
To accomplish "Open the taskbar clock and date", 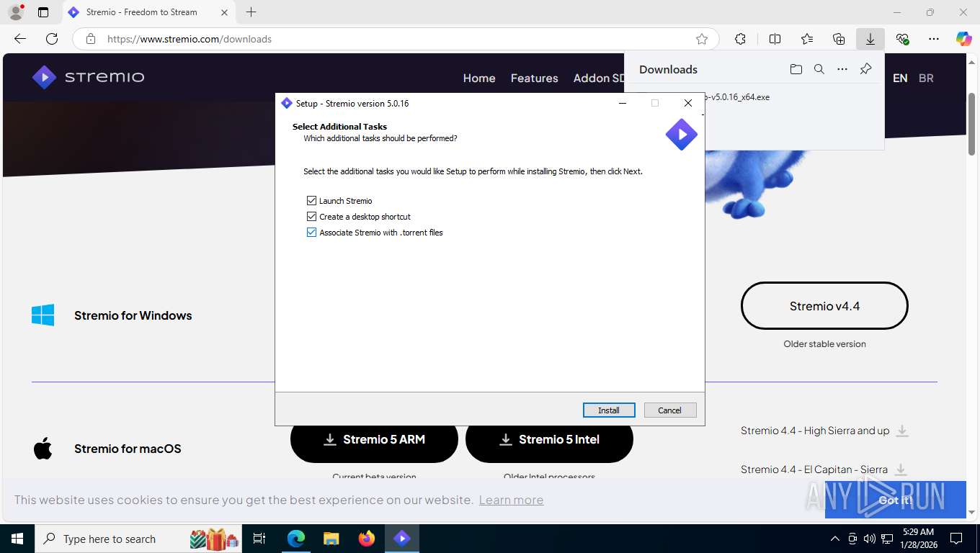I will click(917, 539).
